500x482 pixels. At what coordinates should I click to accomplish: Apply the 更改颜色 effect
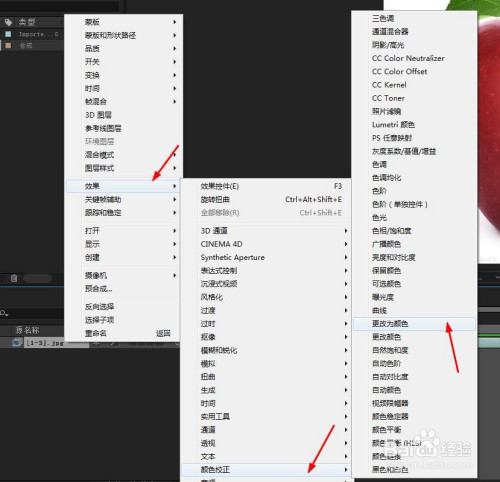(x=414, y=337)
